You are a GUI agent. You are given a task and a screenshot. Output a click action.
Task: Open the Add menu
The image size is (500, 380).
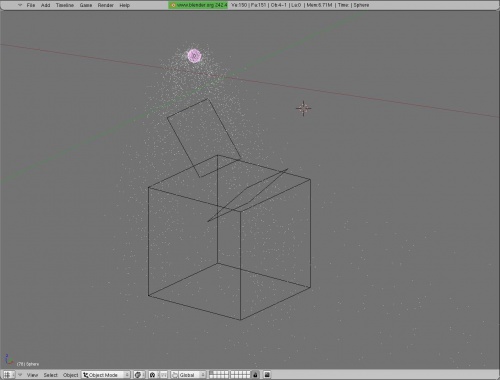coord(45,5)
